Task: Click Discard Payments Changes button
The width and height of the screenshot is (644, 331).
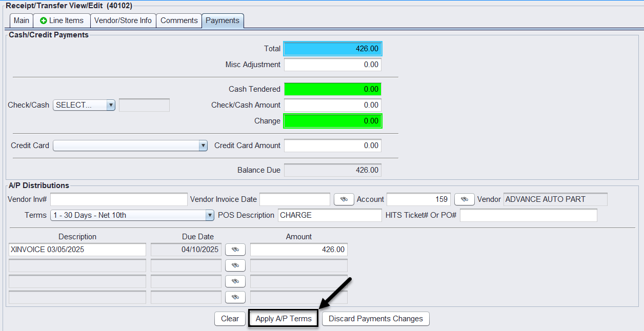Action: coord(375,319)
